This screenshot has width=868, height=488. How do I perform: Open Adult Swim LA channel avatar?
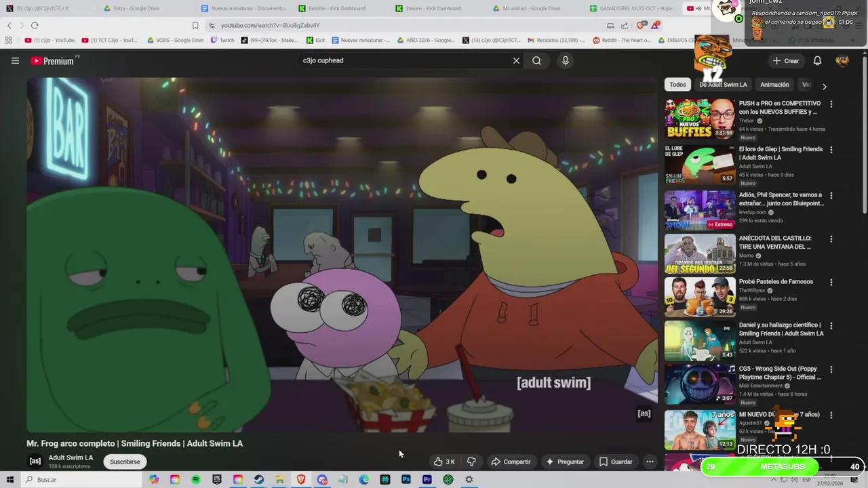coord(35,461)
